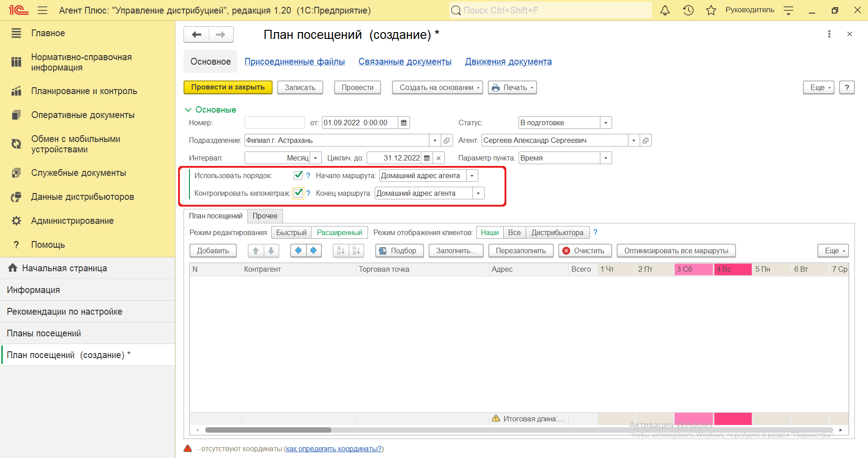Show only Наши clients
Viewport: 868px width, 458px height.
click(x=490, y=232)
